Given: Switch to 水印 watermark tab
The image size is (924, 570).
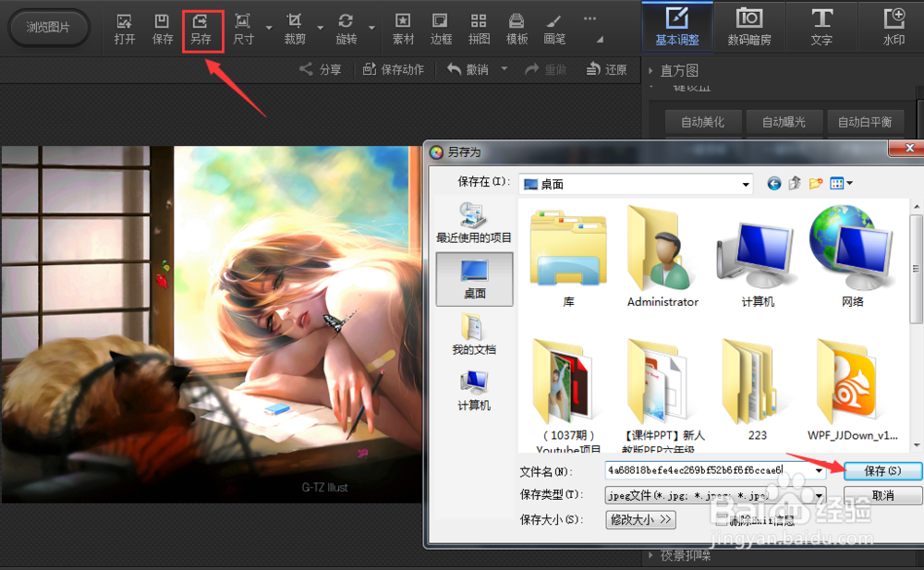Looking at the screenshot, I should coord(894,26).
